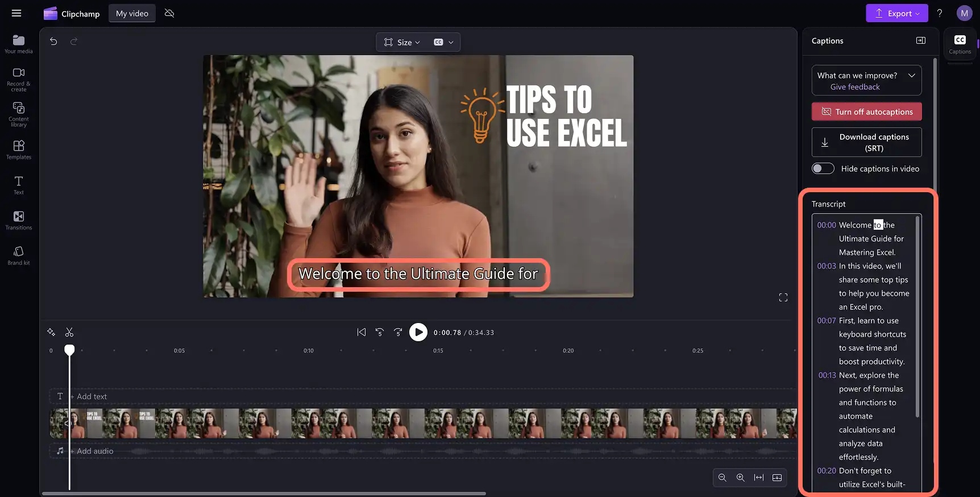Open Record & create tools
The width and height of the screenshot is (980, 497).
(19, 79)
